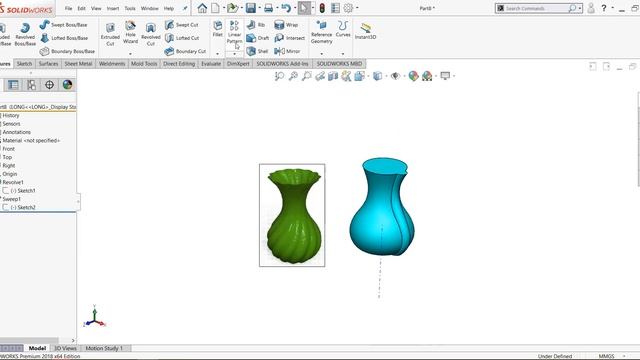Click the Save icon
Screen dimensions: 640x360
pos(251,8)
